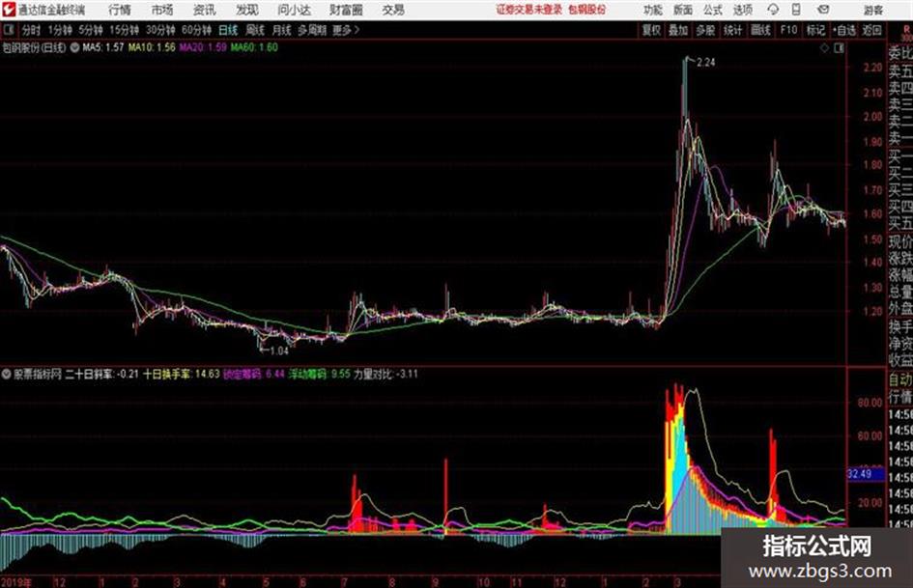The height and width of the screenshot is (588, 913).
Task: Expand the 股票指标网 indicator arrow
Action: point(7,374)
